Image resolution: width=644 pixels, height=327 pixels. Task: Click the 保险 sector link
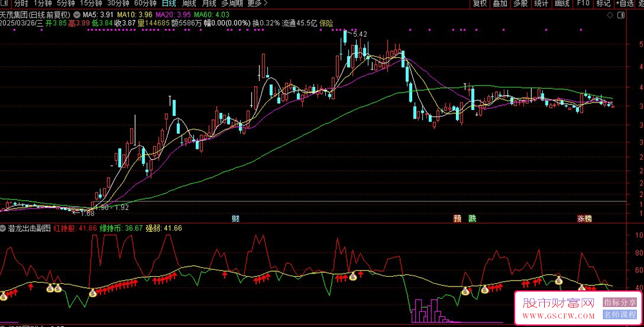coord(326,23)
